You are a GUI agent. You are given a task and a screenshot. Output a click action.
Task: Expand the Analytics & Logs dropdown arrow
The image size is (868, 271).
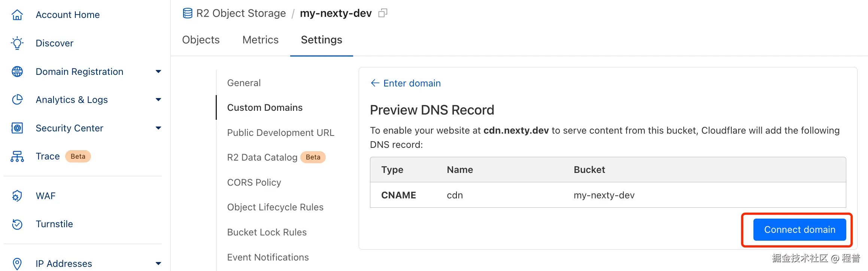coord(158,100)
